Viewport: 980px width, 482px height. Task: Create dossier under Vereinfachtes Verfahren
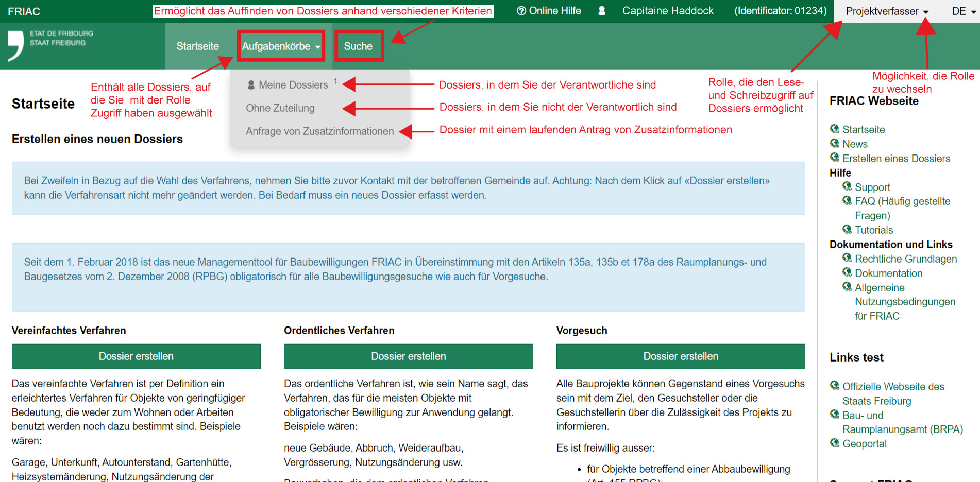136,356
